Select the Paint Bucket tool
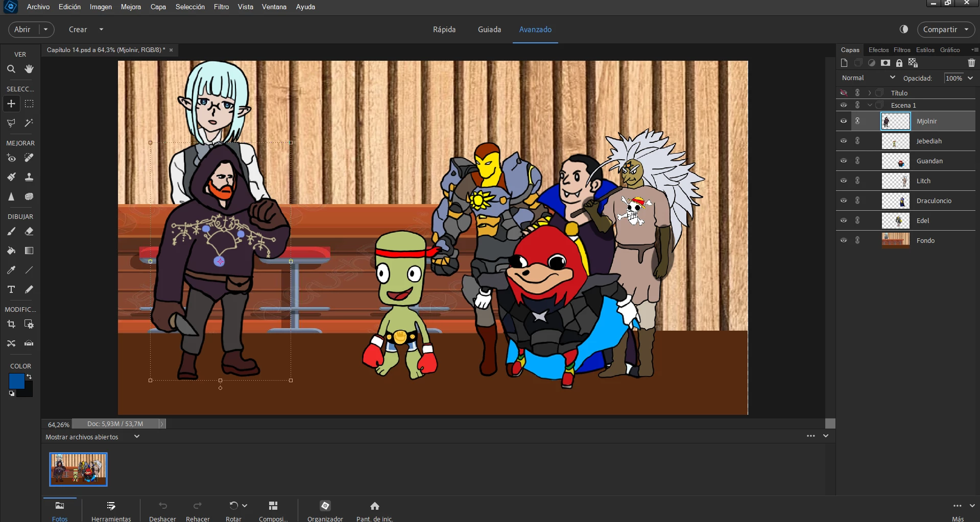Viewport: 980px width, 522px height. pos(11,251)
